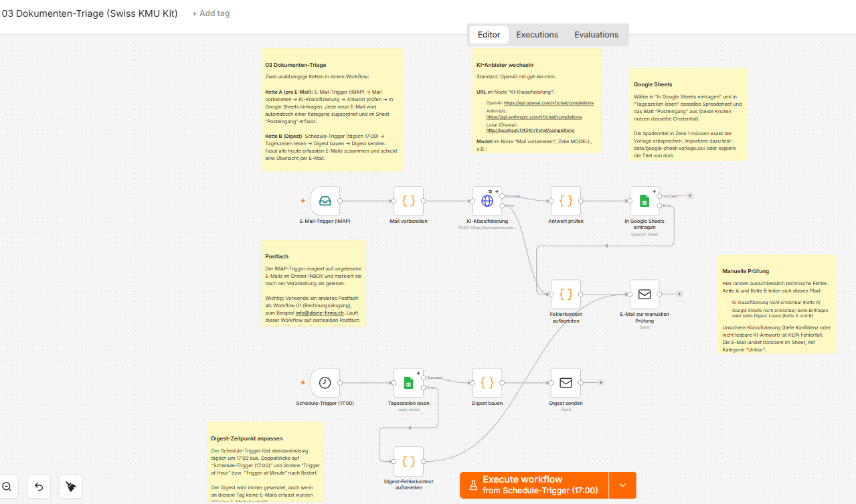The height and width of the screenshot is (504, 856).
Task: Click the tidy up broom button
Action: (71, 487)
